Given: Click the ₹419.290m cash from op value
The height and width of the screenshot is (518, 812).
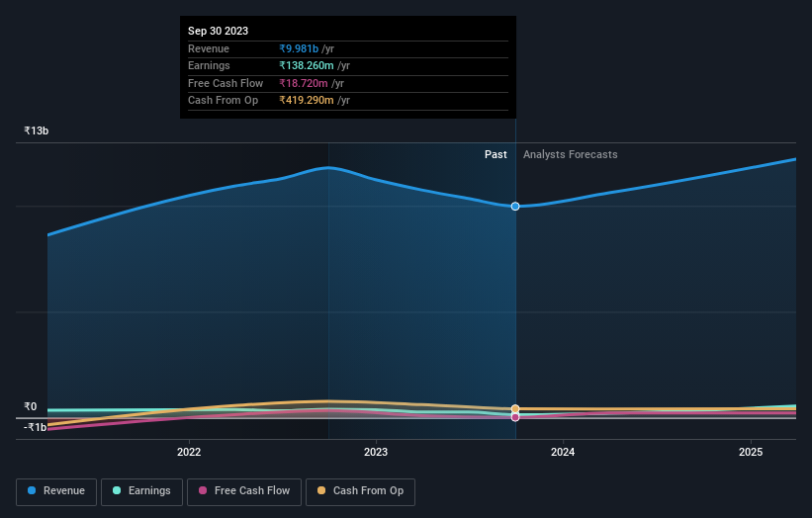Looking at the screenshot, I should (x=307, y=101).
